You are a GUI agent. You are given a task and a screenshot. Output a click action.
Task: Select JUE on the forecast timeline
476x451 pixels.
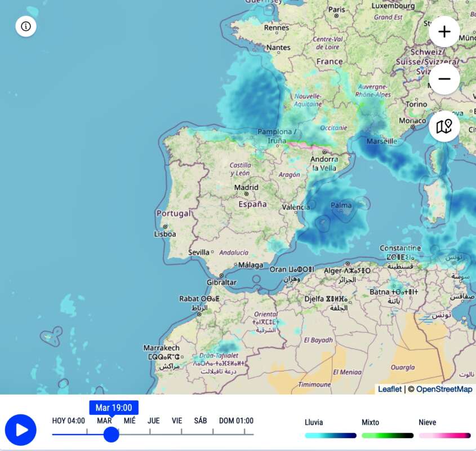tap(153, 421)
